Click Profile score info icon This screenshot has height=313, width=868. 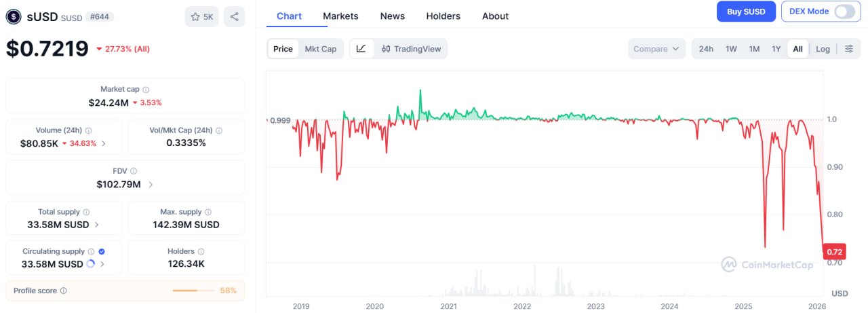[64, 291]
